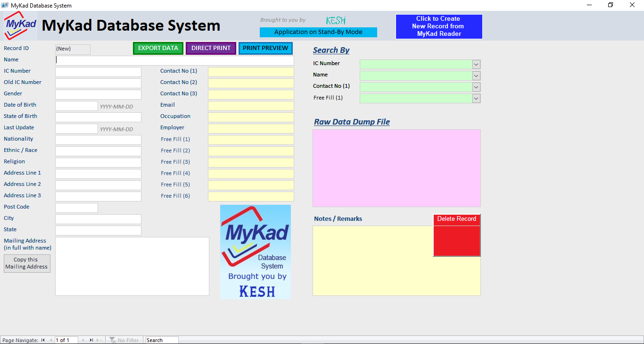Click EXPORT DATA button
Screen dimensions: 644x344
[x=158, y=48]
